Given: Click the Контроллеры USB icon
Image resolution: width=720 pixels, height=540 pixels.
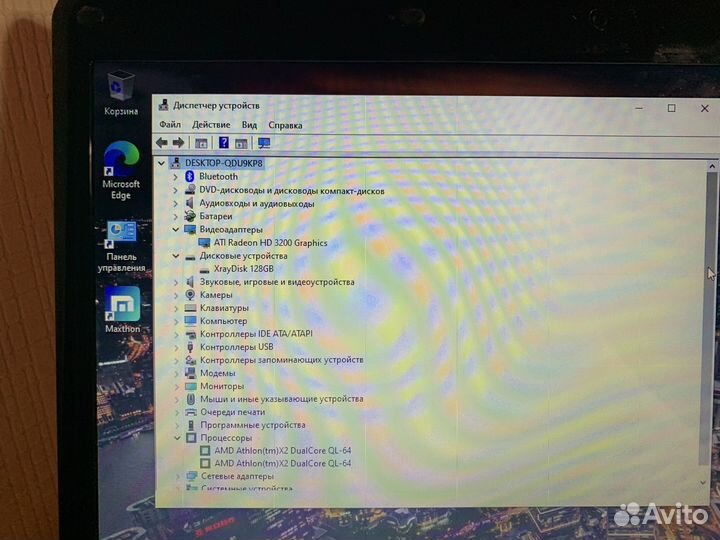Looking at the screenshot, I should 190,347.
